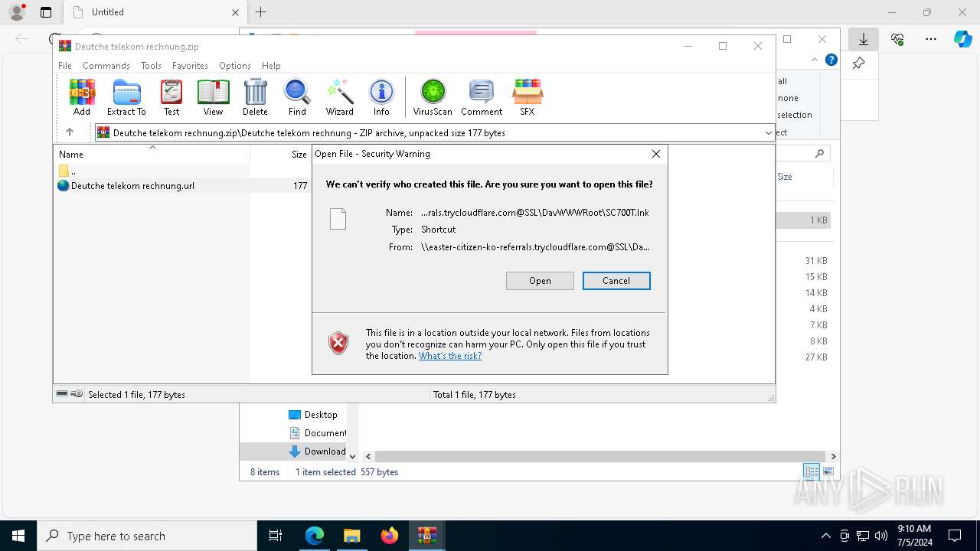The width and height of the screenshot is (980, 551).
Task: Click the Edge profile avatar icon
Action: click(17, 12)
